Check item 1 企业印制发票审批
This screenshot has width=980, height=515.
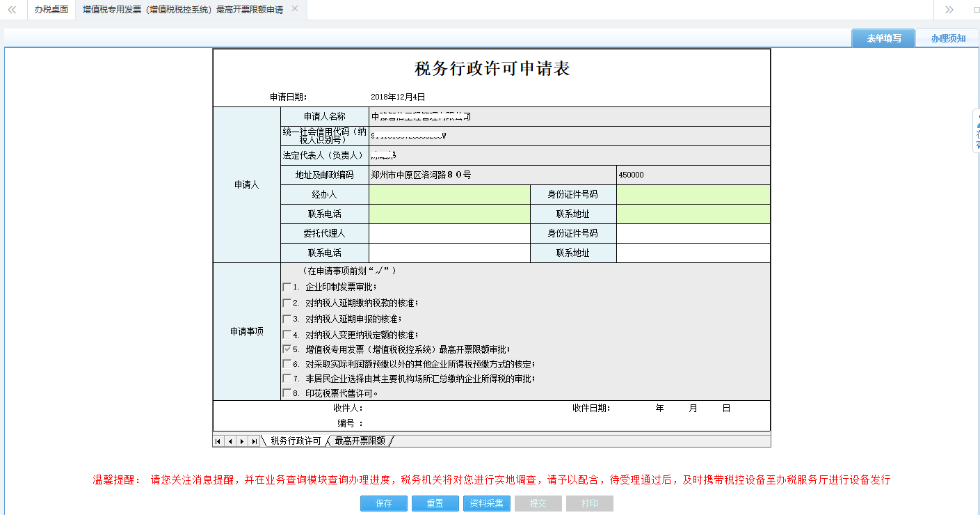tap(287, 287)
